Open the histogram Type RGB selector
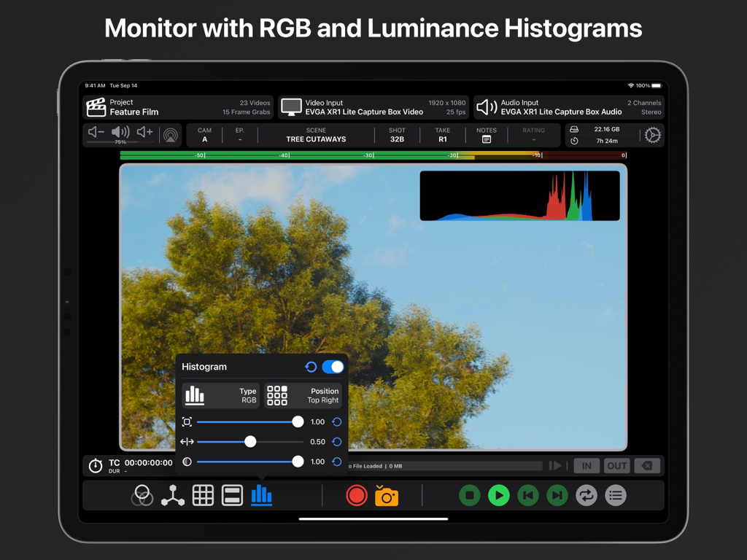This screenshot has width=747, height=560. click(220, 395)
